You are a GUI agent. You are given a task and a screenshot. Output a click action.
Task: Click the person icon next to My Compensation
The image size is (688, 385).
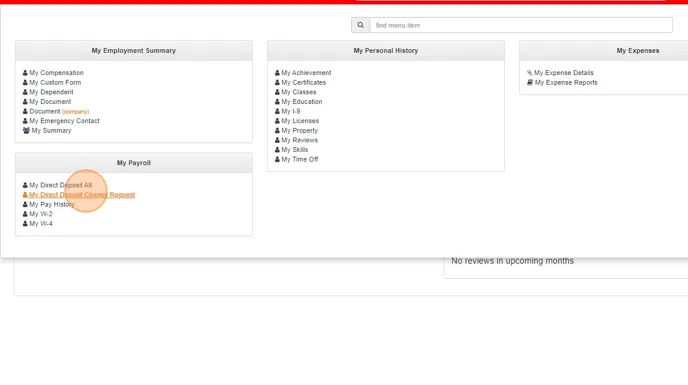coord(25,73)
